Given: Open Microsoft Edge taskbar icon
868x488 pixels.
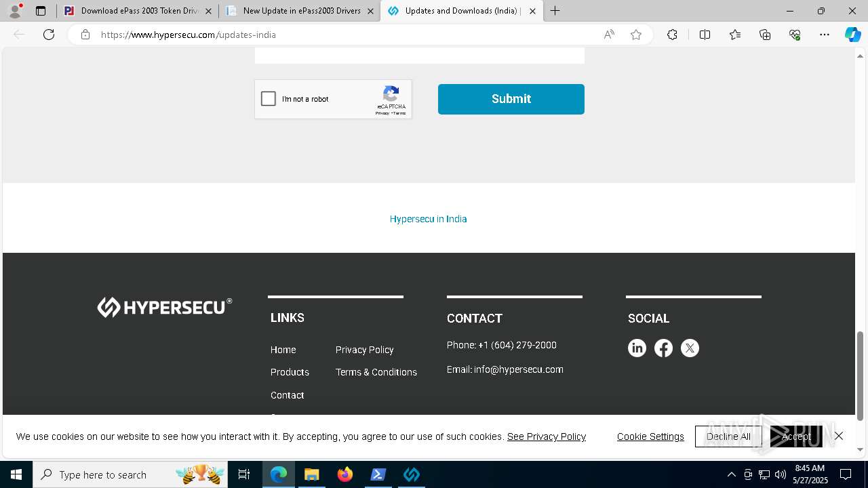Looking at the screenshot, I should [279, 474].
